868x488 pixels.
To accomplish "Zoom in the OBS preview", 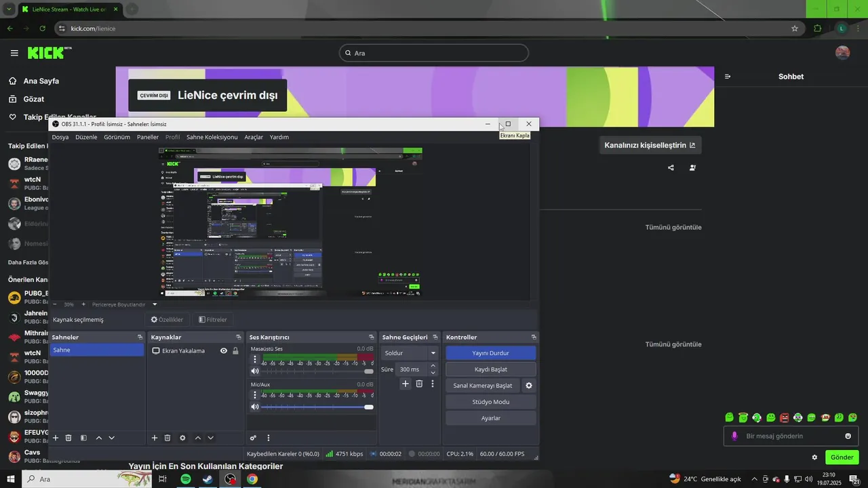I will 83,304.
